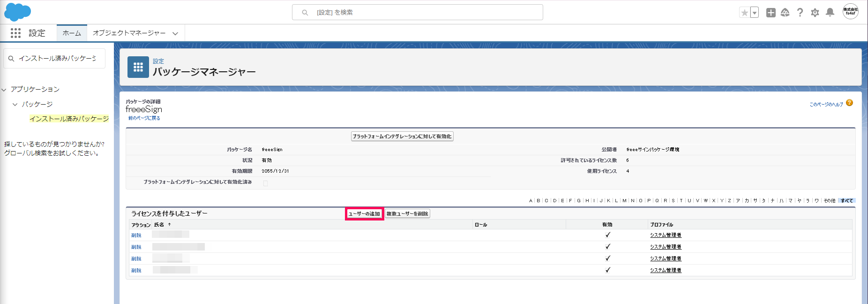The width and height of the screenshot is (868, 304).
Task: Select the すべて filter link
Action: pyautogui.click(x=847, y=201)
